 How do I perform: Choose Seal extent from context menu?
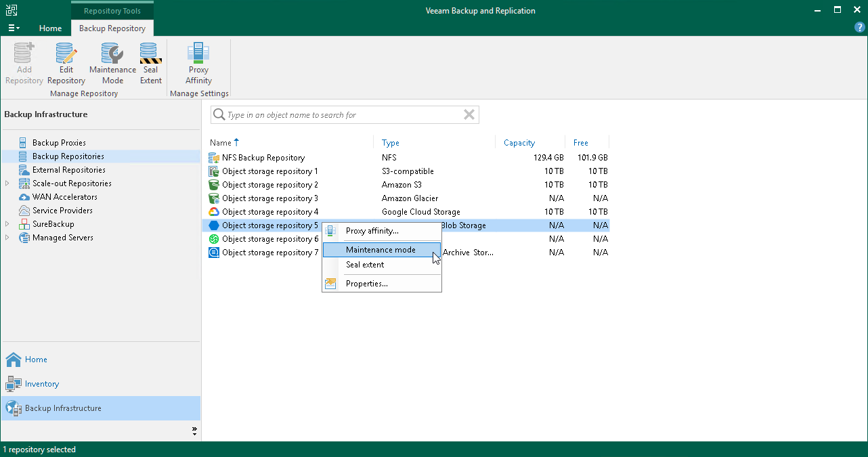pos(382,265)
